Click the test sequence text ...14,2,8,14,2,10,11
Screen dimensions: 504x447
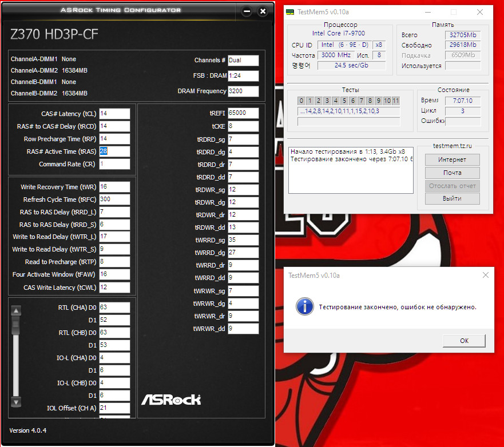pyautogui.click(x=348, y=111)
